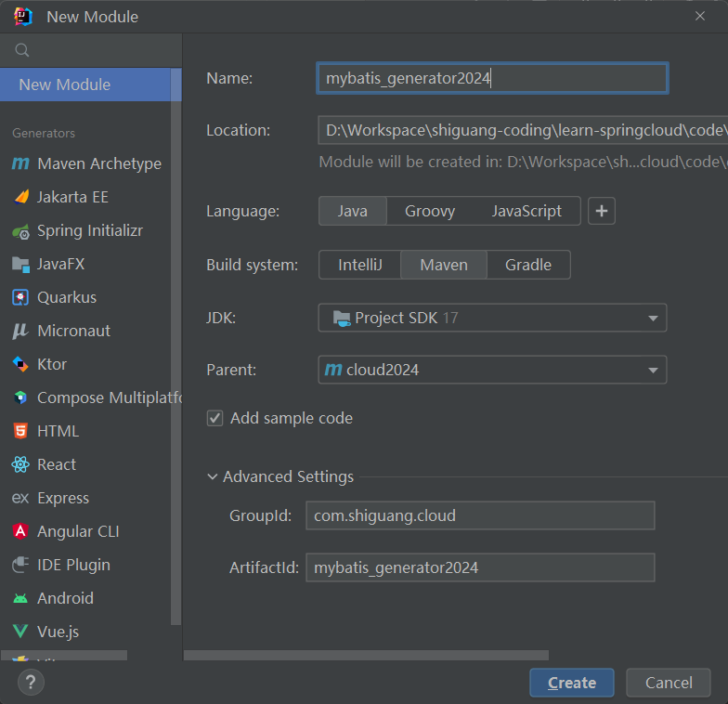728x704 pixels.
Task: Toggle the Add sample code checkbox
Action: pos(214,418)
